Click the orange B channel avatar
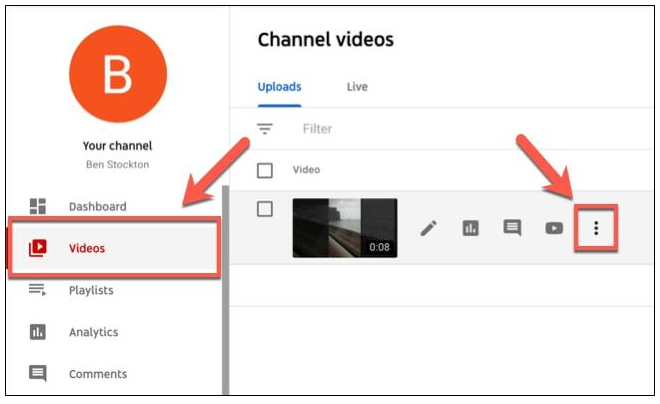660x404 pixels. [x=118, y=74]
